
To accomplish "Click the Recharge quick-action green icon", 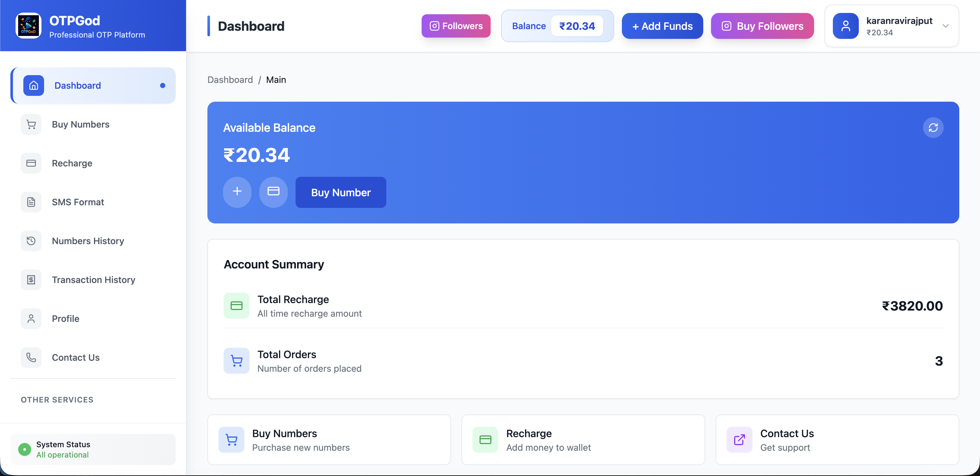I will pos(485,439).
